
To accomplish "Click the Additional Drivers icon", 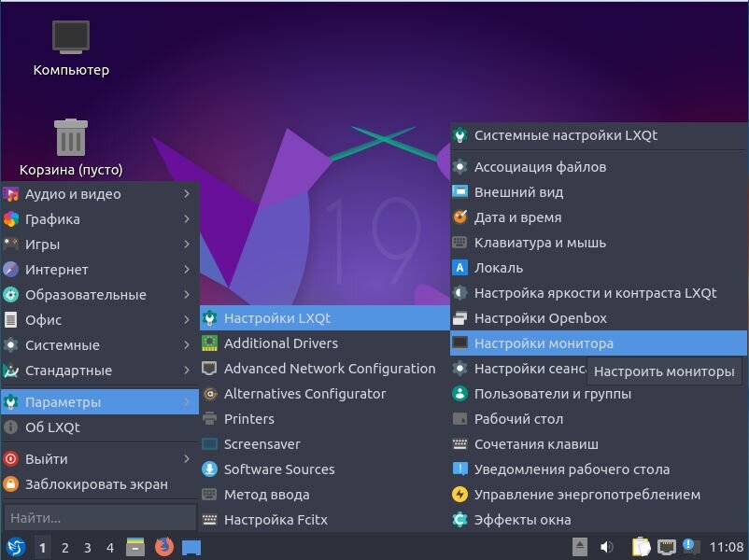I will coord(209,343).
